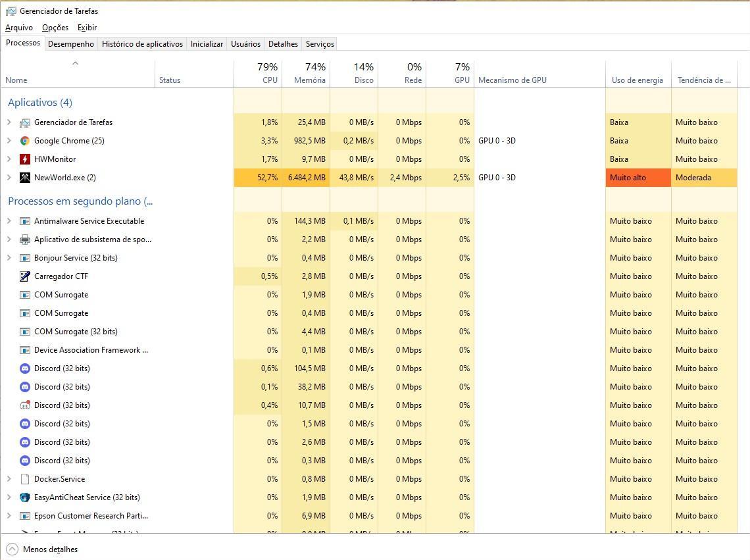The width and height of the screenshot is (750, 560).
Task: Sort processes by Memória column
Action: [306, 74]
